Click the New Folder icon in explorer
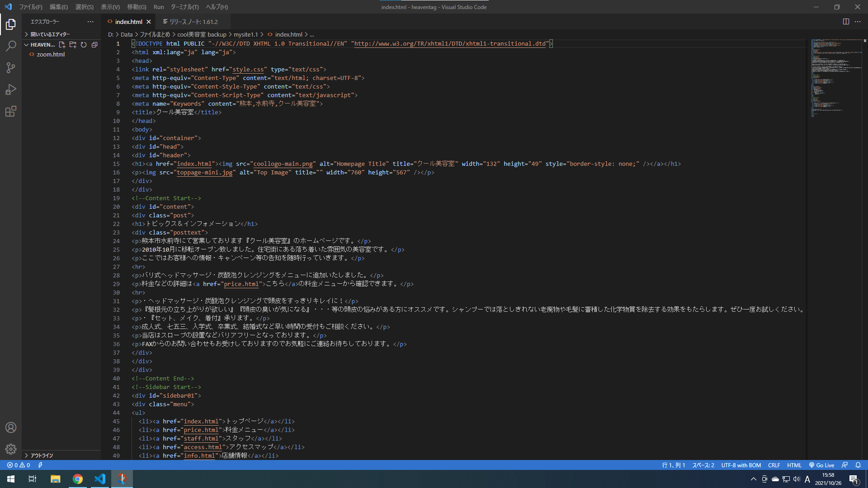This screenshot has width=868, height=488. point(73,45)
